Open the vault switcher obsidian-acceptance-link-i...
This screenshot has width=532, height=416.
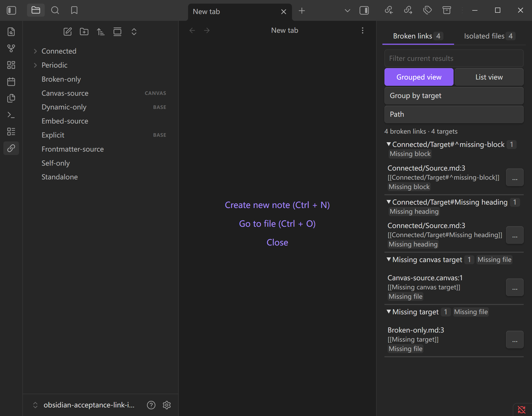pos(84,405)
